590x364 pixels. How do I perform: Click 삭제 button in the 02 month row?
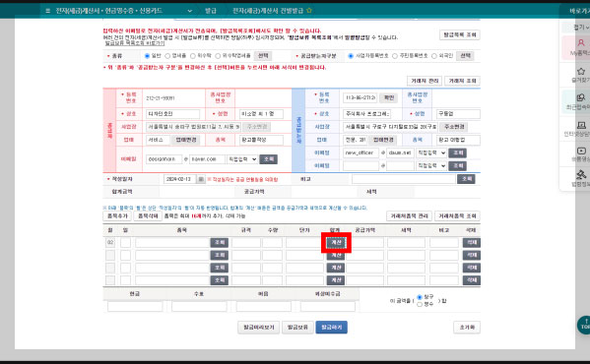click(x=472, y=243)
